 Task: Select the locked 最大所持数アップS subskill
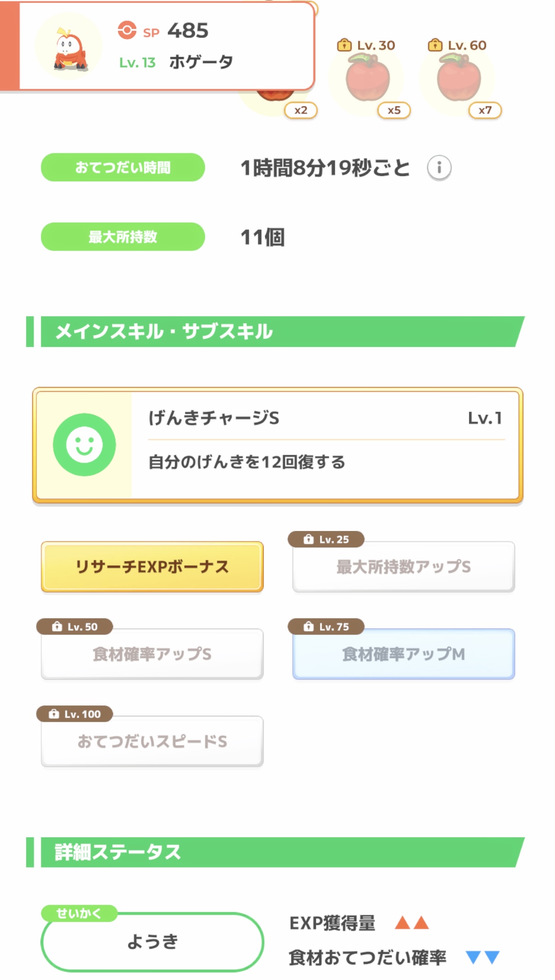404,567
